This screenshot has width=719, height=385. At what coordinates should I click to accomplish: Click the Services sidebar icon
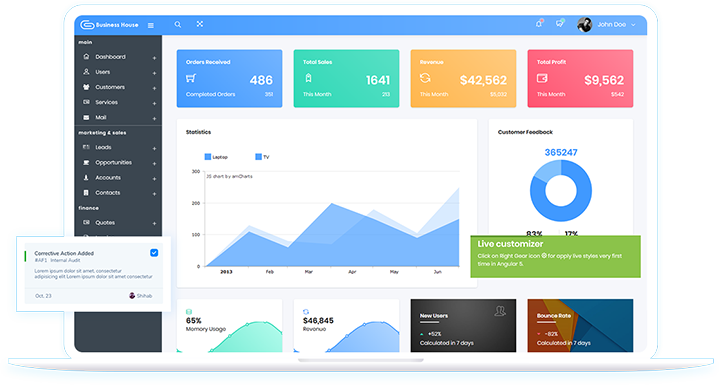[x=86, y=102]
